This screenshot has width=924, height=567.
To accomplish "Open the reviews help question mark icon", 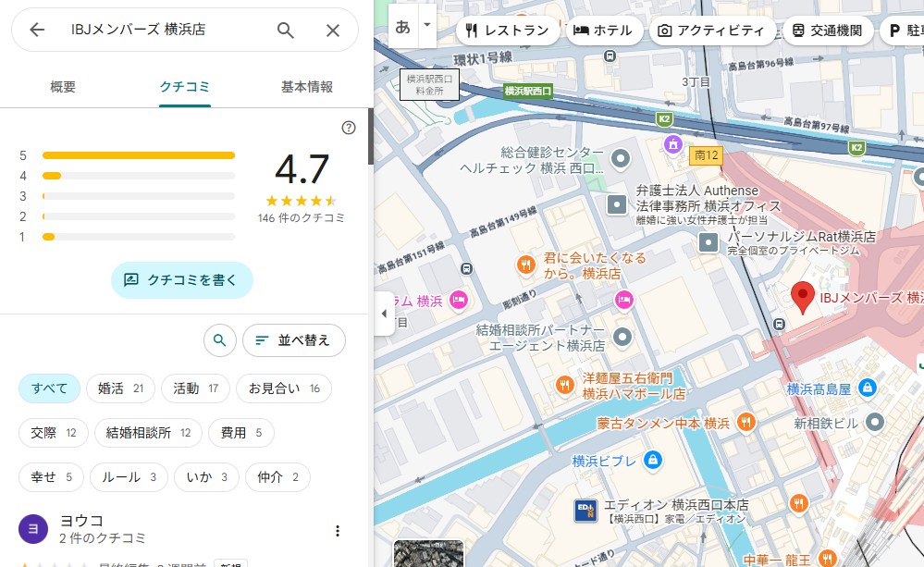I will (x=349, y=128).
